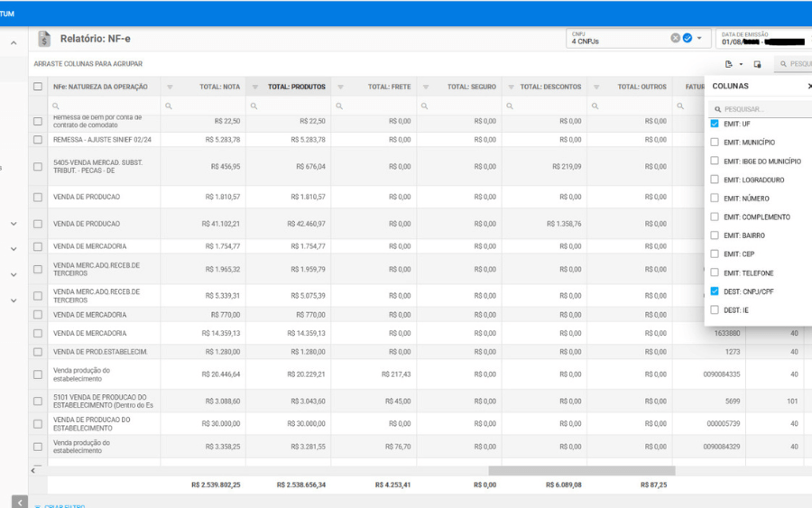Viewport: 812px width, 508px height.
Task: Click search icon under Total: Nota column
Action: coord(169,106)
